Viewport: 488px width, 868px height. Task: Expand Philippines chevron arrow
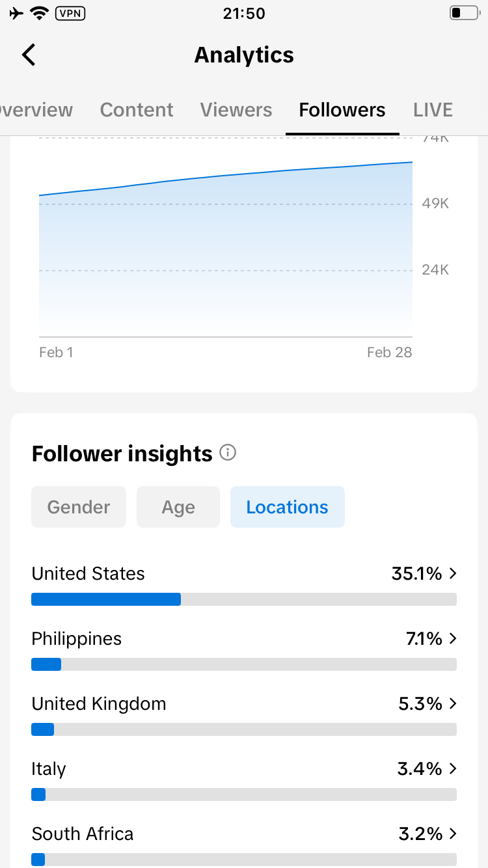pos(453,638)
